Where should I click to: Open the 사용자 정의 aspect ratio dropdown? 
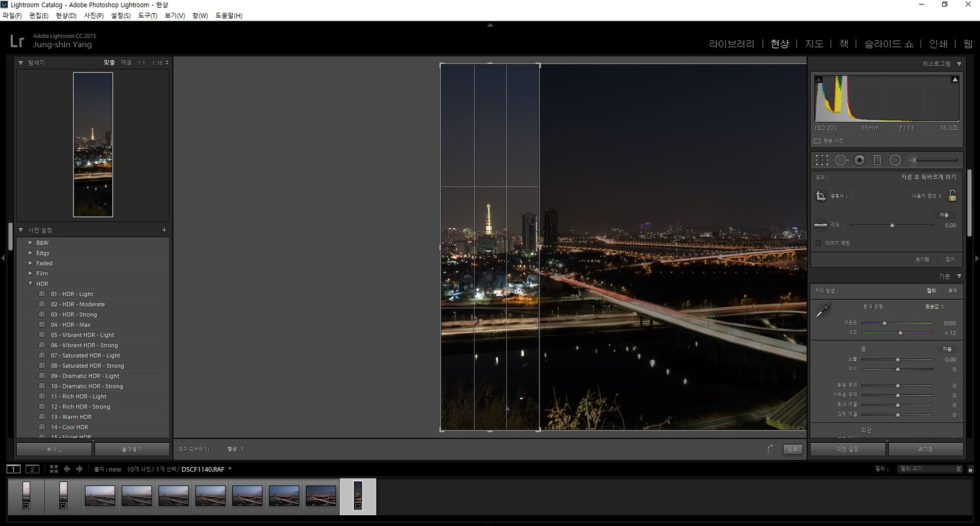pos(926,196)
